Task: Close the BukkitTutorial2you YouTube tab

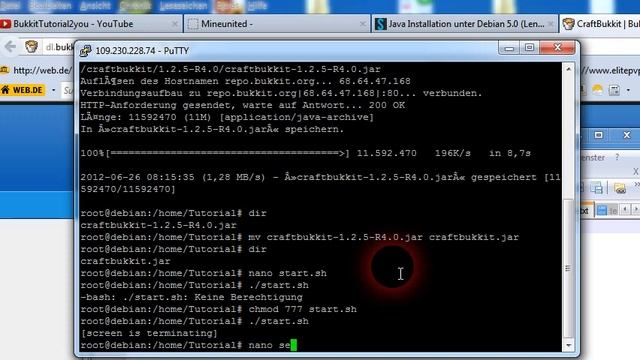Action: [175, 24]
